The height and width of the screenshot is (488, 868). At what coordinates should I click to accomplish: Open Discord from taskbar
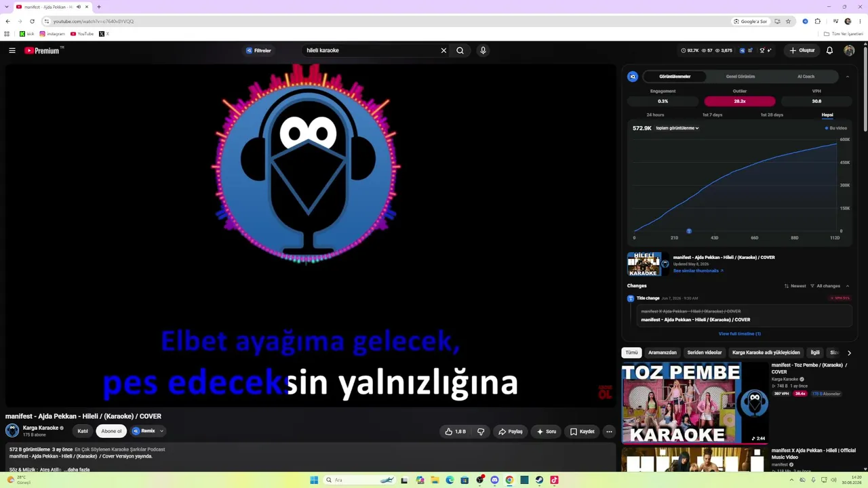[x=494, y=480]
